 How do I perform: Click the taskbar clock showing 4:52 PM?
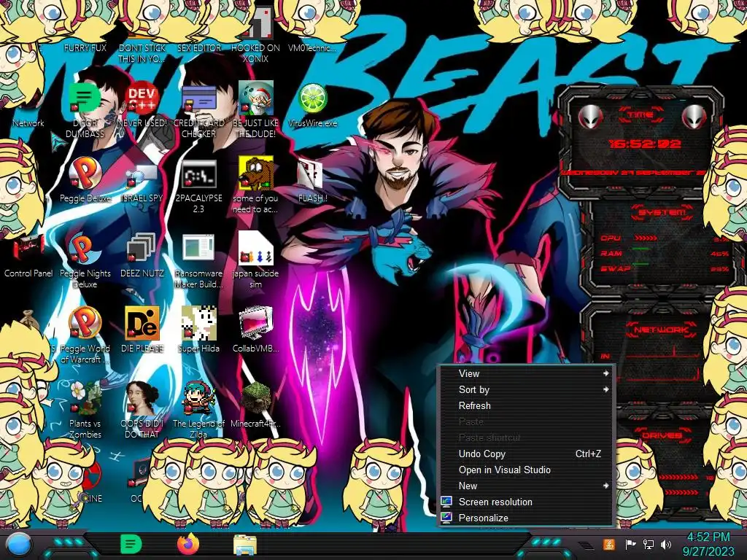[x=708, y=545]
